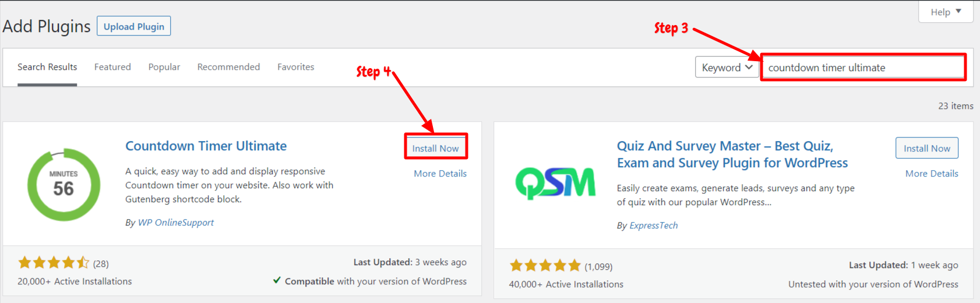Open the Recommended tab
980x303 pixels.
point(228,67)
